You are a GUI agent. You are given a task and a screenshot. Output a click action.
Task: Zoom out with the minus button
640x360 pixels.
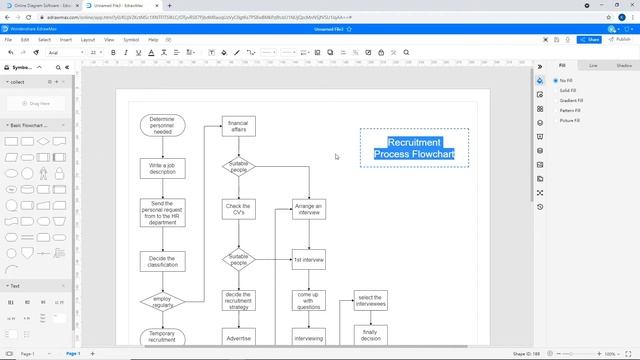click(x=559, y=354)
